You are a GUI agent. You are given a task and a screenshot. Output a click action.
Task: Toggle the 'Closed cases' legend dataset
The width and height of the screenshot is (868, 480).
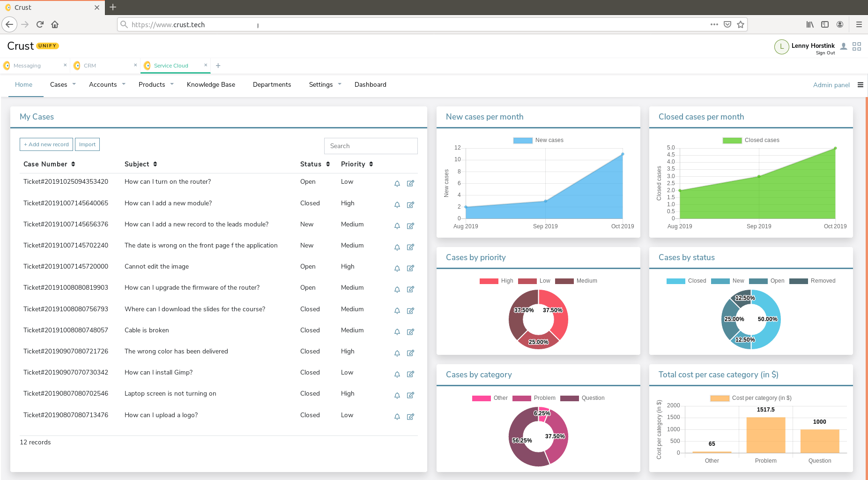coord(751,140)
